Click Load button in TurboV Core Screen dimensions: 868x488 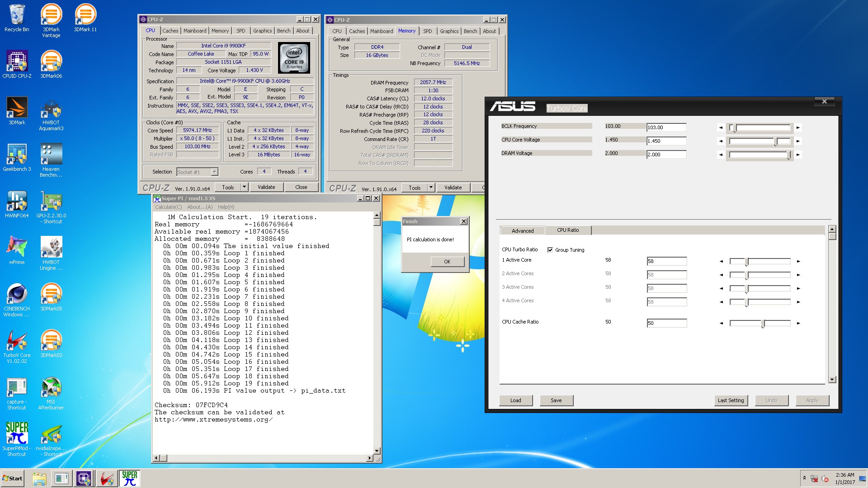click(x=516, y=400)
